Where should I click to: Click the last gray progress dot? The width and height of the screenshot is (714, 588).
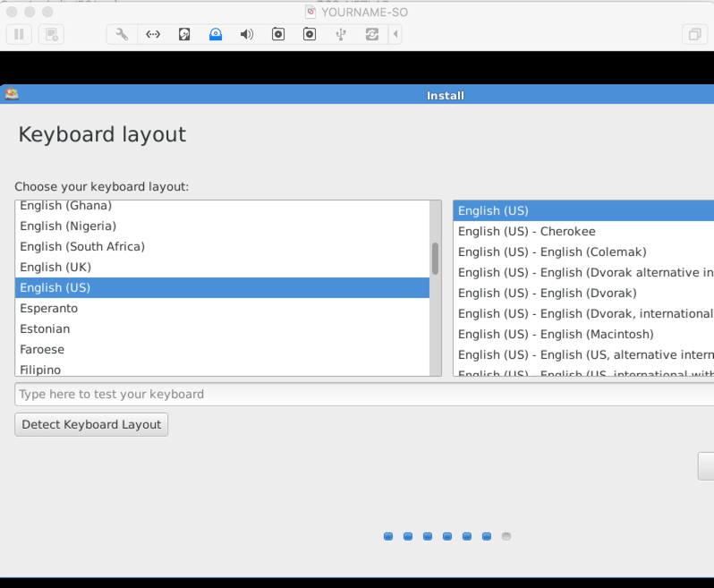point(506,536)
